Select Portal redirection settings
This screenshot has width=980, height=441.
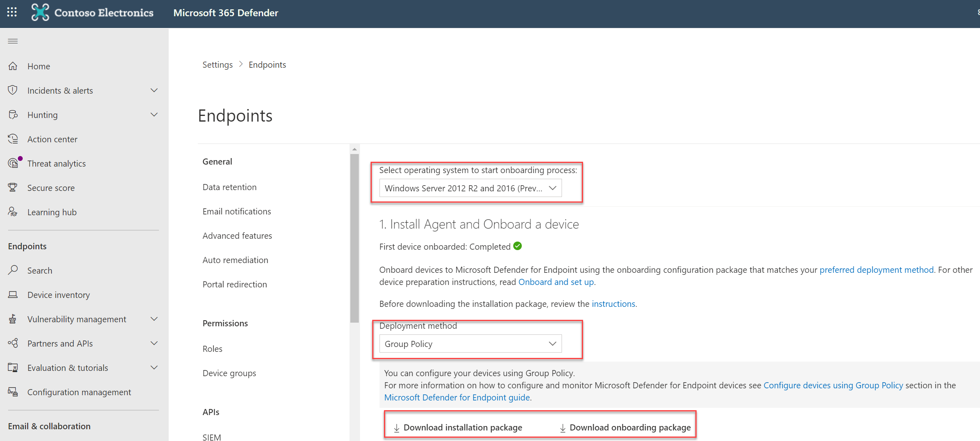235,284
